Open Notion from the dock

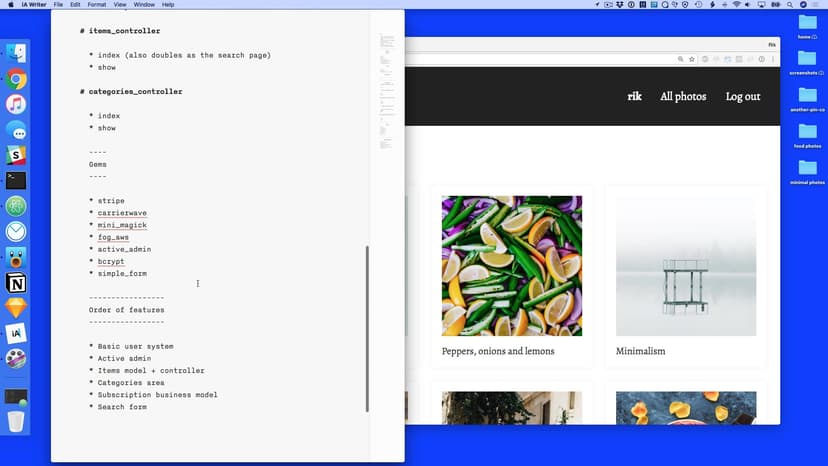16,283
